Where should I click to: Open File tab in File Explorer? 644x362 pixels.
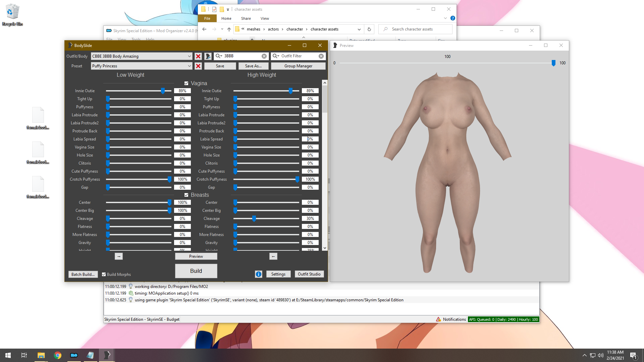207,18
